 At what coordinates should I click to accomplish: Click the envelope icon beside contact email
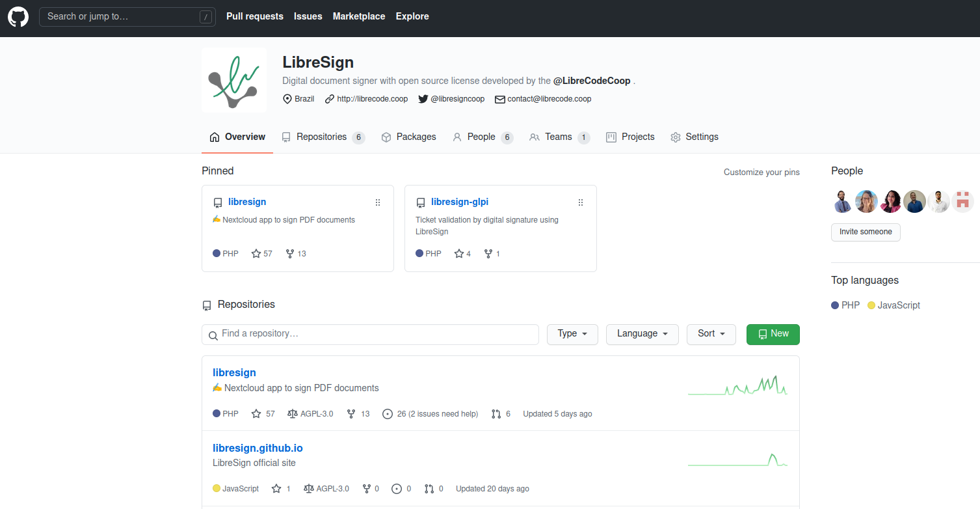pyautogui.click(x=500, y=100)
